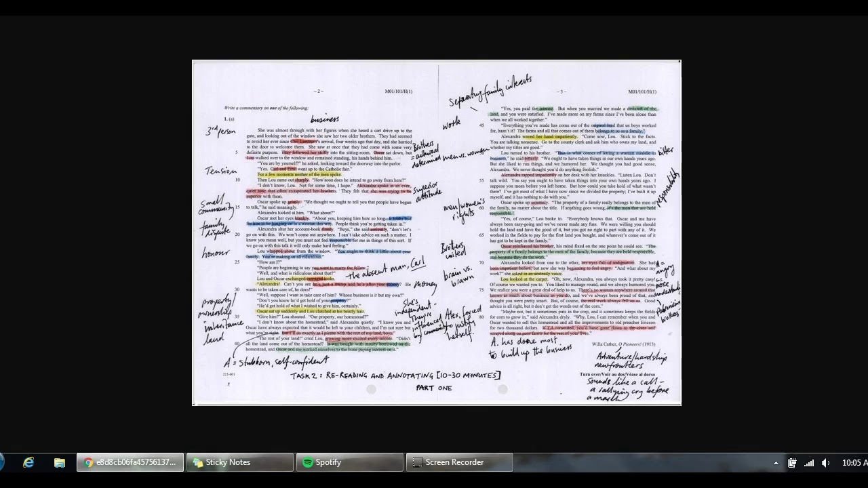868x488 pixels.
Task: Open Internet Explorer from the taskbar
Action: tap(28, 462)
